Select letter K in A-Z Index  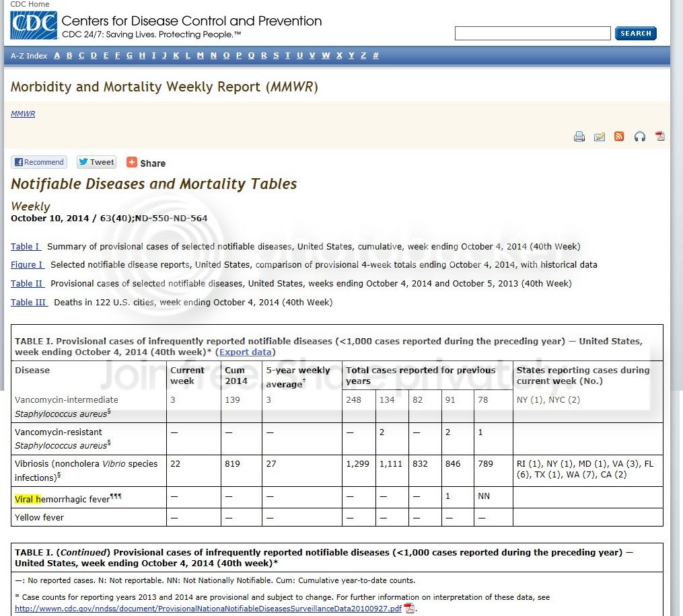(x=176, y=55)
